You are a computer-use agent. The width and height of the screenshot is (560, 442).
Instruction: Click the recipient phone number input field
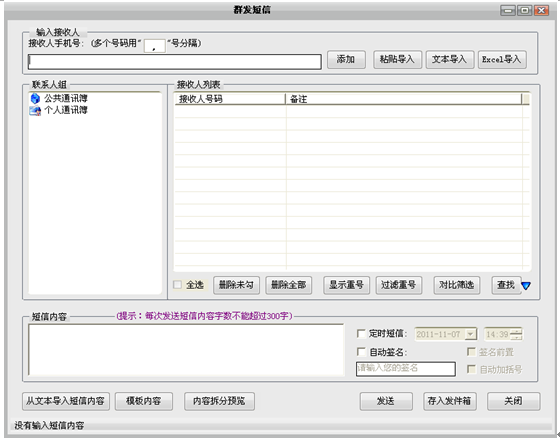click(x=175, y=61)
